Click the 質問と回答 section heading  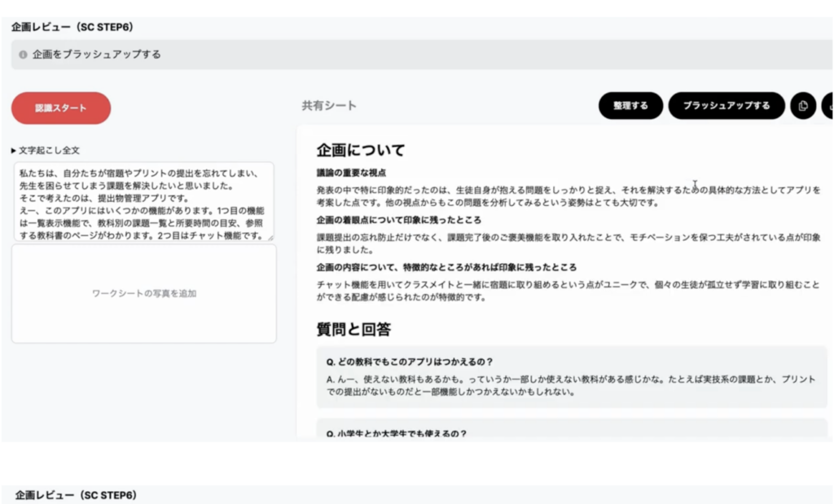point(353,330)
